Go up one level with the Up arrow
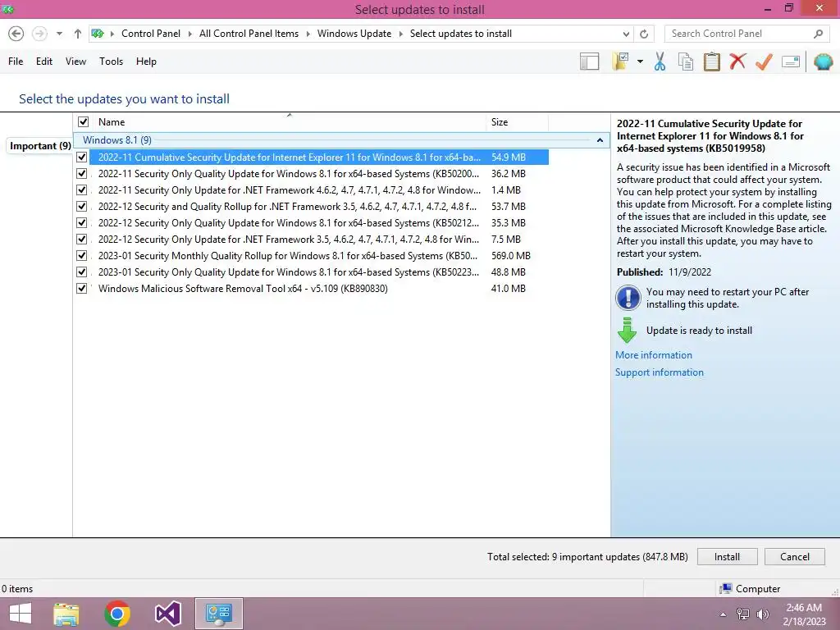This screenshot has height=630, width=840. [78, 34]
